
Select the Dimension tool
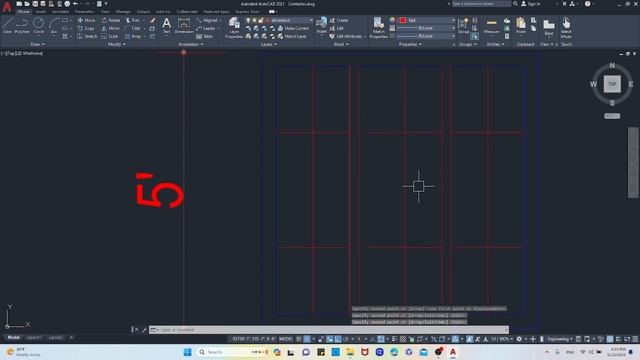point(184,26)
